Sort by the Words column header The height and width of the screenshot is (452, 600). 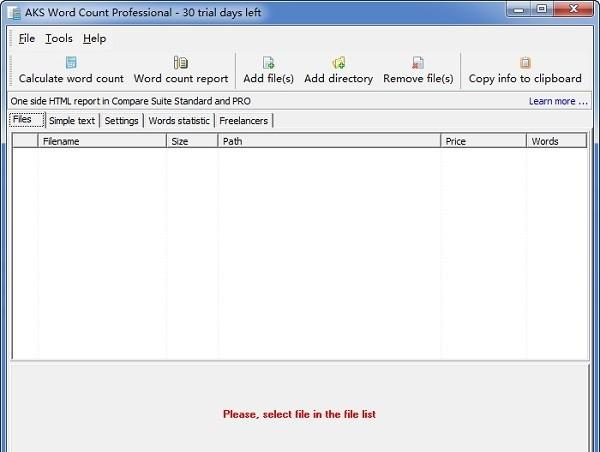[x=556, y=141]
